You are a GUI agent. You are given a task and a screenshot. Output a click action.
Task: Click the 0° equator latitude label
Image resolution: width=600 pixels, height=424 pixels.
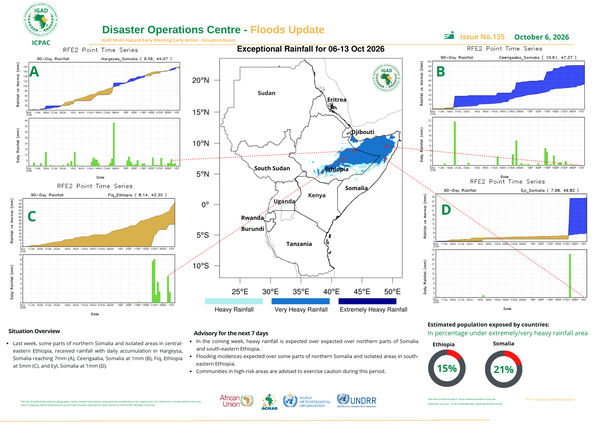click(x=205, y=204)
